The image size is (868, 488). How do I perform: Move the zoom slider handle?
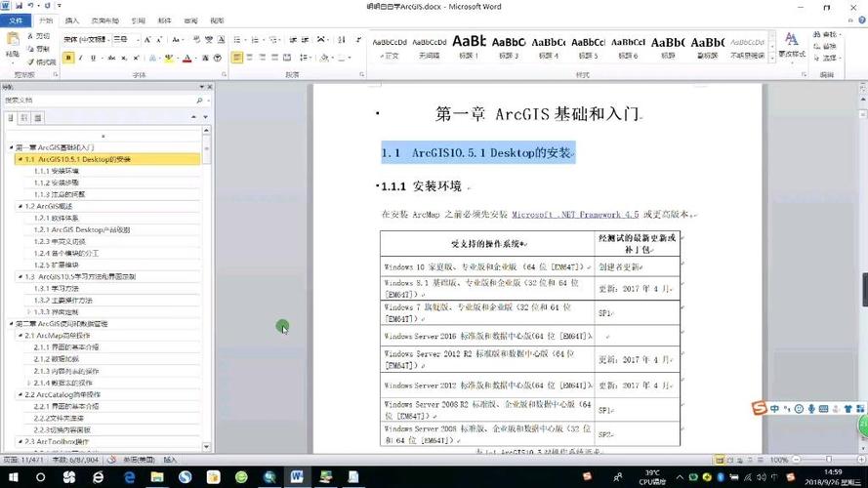coord(829,460)
